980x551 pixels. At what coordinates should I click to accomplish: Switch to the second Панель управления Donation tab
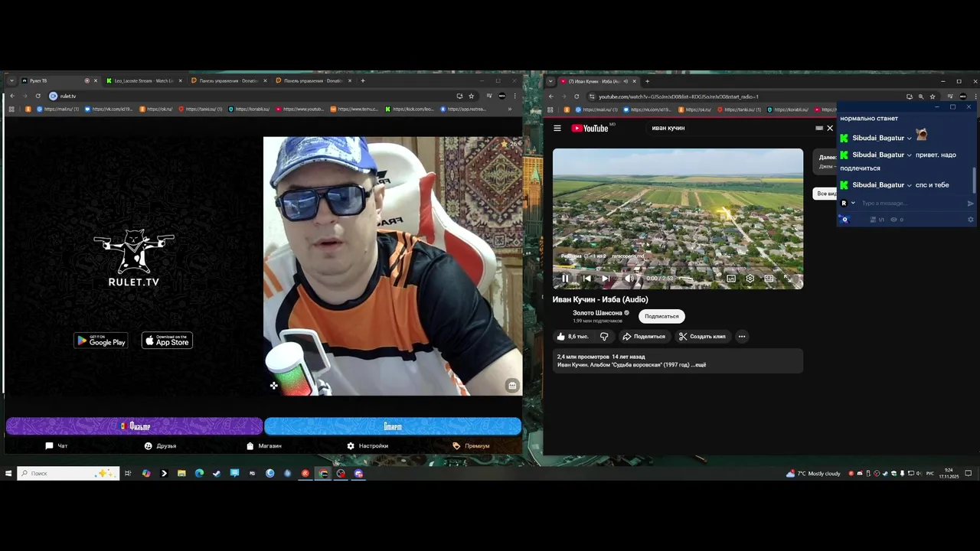[312, 80]
